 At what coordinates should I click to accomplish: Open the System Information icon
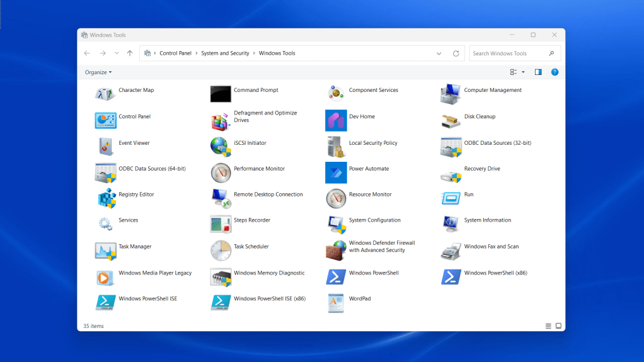click(451, 223)
